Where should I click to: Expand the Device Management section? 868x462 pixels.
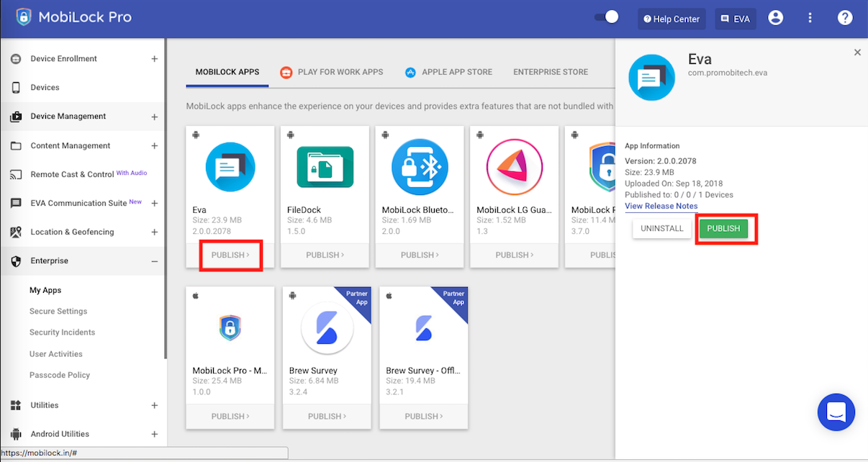(154, 117)
